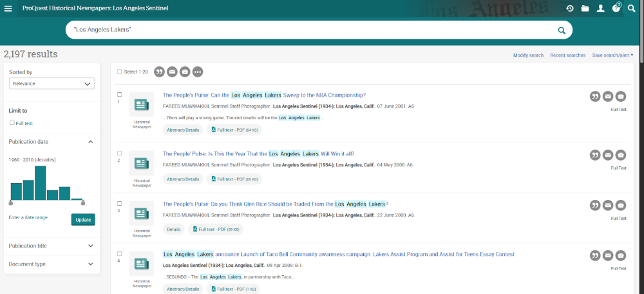Check the box for result 4
Viewport: 644px width, 294px height.
click(120, 253)
